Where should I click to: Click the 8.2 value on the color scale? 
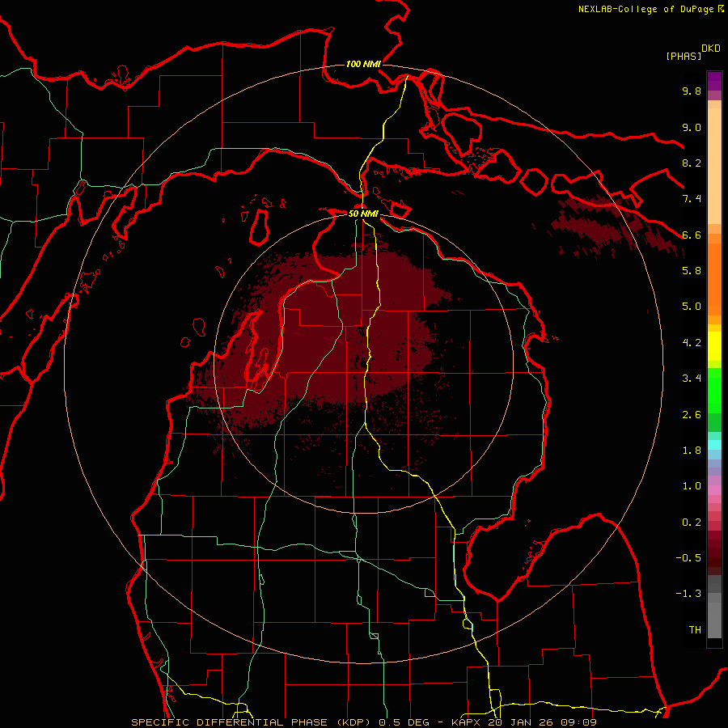click(x=692, y=163)
